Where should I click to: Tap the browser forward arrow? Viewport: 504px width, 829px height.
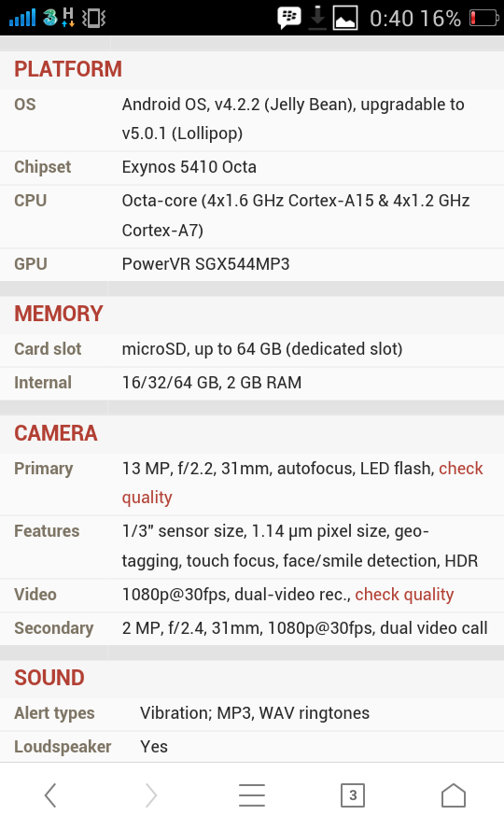click(151, 795)
